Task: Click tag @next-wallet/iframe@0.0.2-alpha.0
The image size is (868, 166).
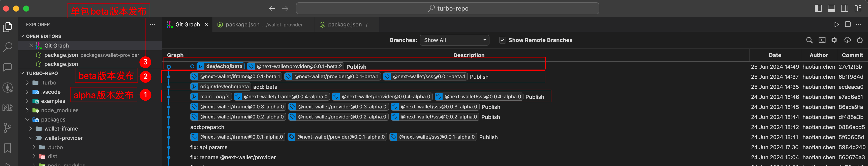Action: (238, 117)
